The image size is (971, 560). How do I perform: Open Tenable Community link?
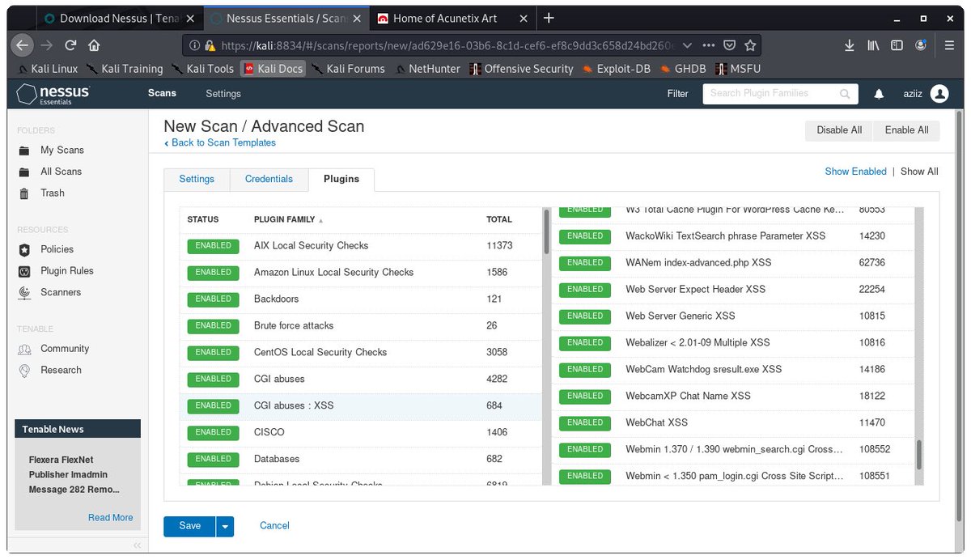[65, 349]
